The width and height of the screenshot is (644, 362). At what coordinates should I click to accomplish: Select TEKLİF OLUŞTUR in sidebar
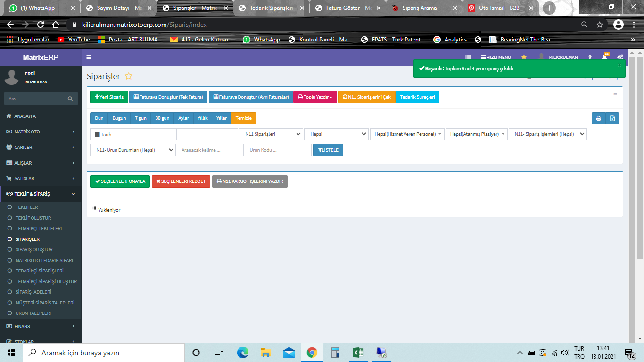point(33,218)
